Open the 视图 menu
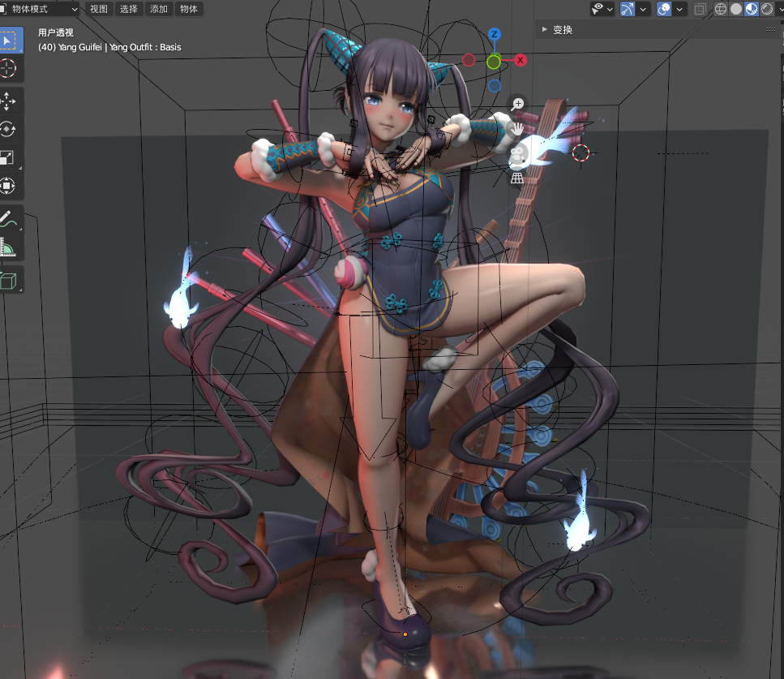Viewport: 784px width, 679px height. pyautogui.click(x=98, y=9)
